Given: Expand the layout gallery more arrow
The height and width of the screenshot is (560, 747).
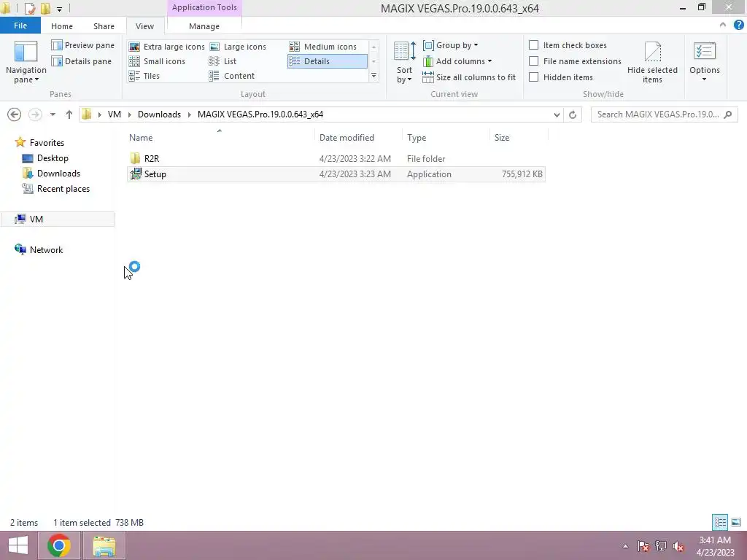Looking at the screenshot, I should (374, 76).
